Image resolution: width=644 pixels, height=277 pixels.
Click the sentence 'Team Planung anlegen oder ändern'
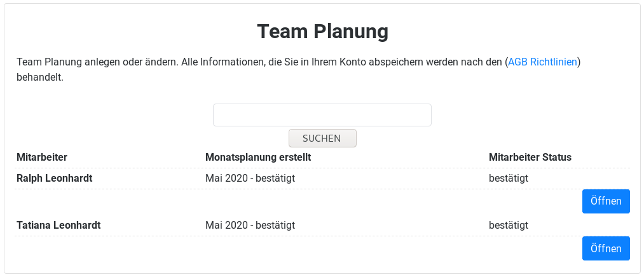(97, 62)
